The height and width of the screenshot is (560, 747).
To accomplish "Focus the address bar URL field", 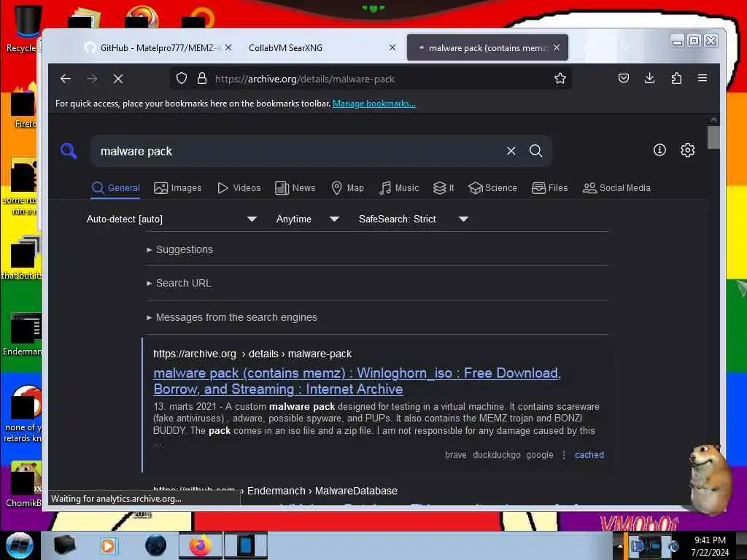I will (x=371, y=79).
